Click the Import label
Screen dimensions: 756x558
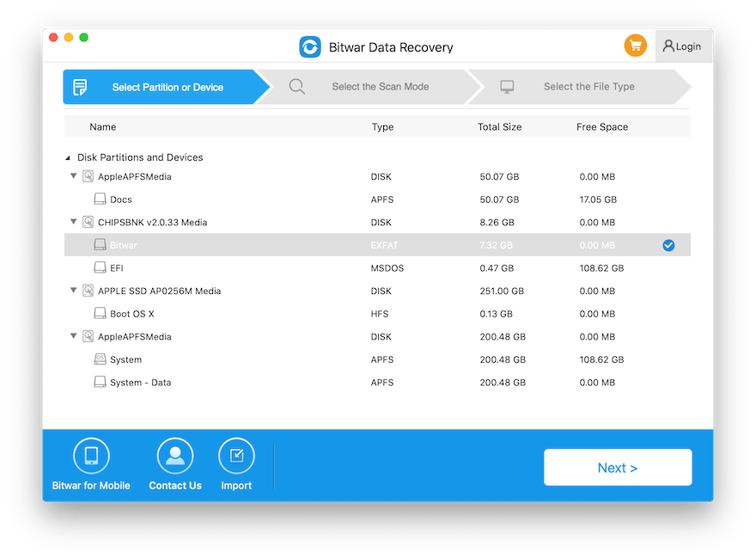pos(236,486)
